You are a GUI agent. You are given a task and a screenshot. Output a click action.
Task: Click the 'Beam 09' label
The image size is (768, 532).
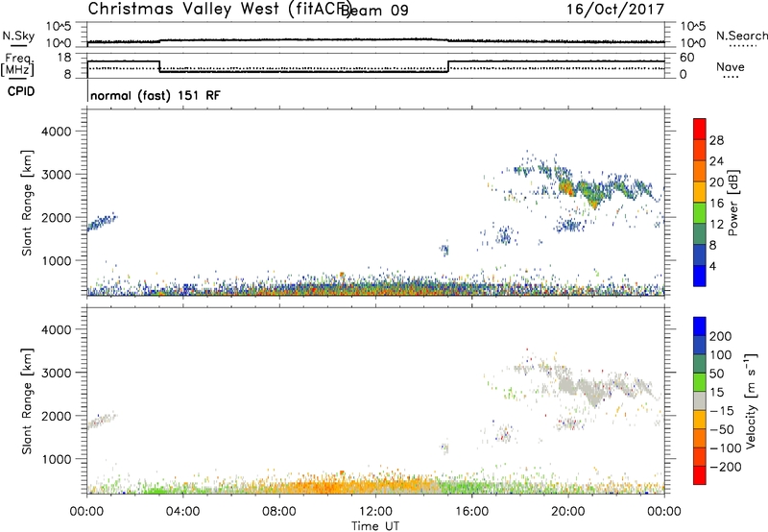[375, 11]
